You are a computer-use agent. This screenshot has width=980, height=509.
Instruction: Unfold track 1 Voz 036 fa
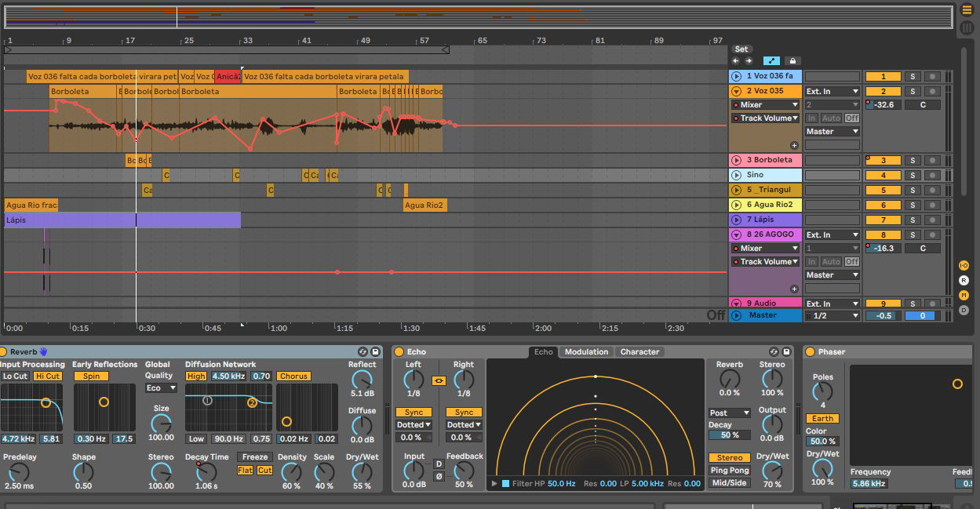click(736, 76)
